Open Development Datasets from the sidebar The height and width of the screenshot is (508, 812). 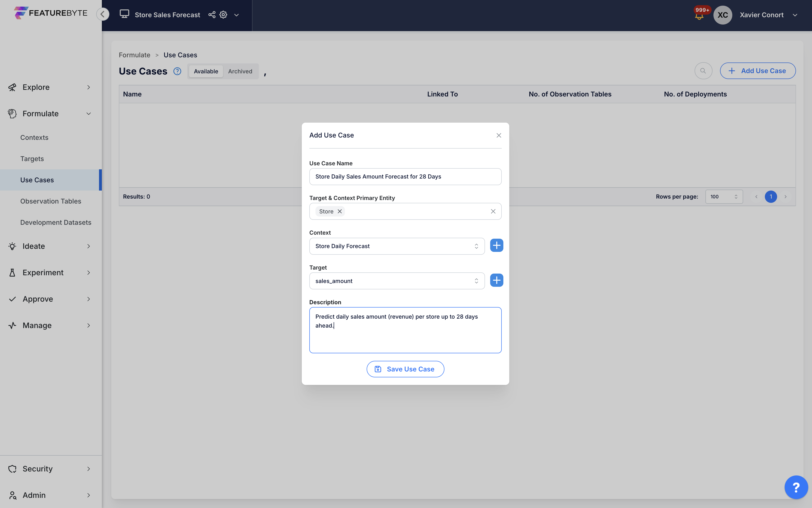coord(55,222)
